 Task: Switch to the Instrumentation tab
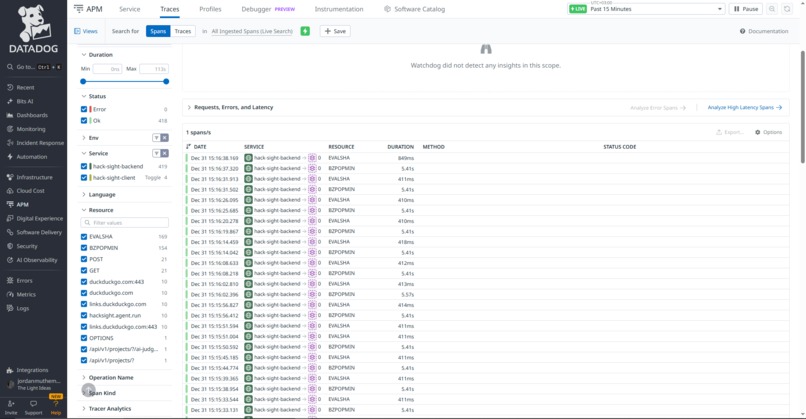[339, 9]
